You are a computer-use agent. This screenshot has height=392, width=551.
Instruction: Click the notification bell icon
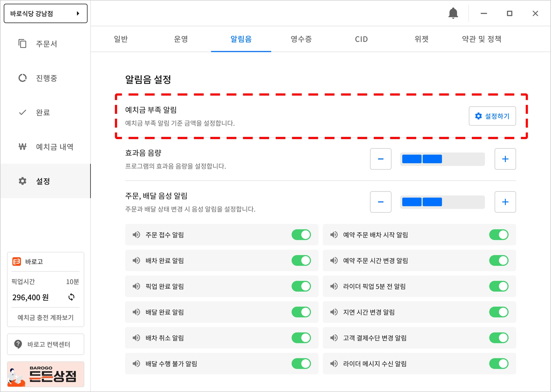tap(453, 13)
